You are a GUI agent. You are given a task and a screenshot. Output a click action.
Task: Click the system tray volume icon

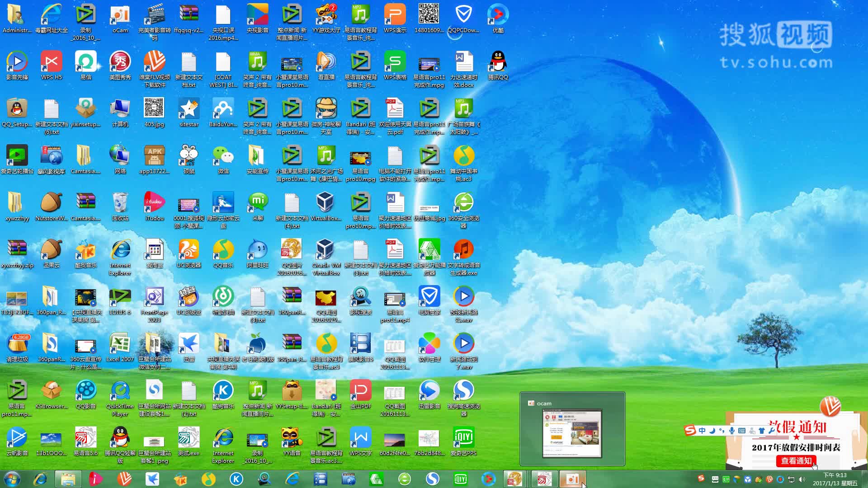[x=802, y=479]
